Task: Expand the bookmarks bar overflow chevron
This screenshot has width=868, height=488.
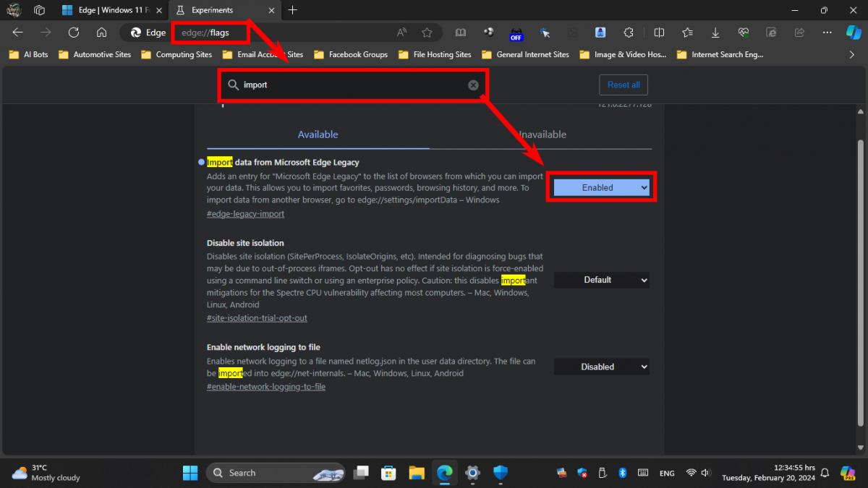Action: (x=851, y=54)
